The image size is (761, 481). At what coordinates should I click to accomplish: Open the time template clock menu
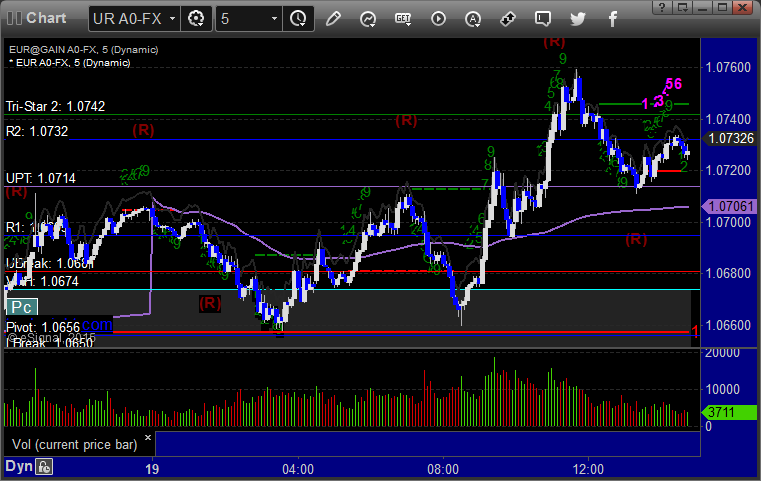(x=298, y=19)
